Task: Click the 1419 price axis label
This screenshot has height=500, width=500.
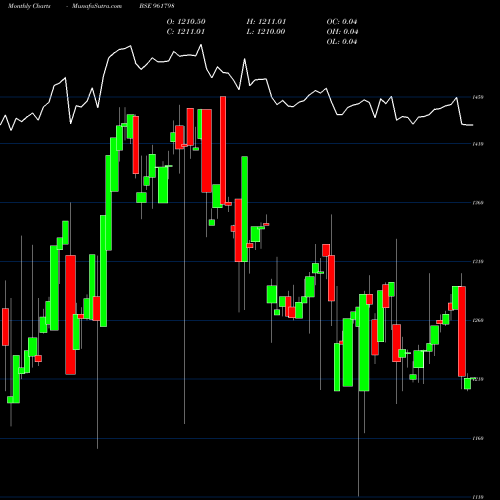Action: [478, 144]
